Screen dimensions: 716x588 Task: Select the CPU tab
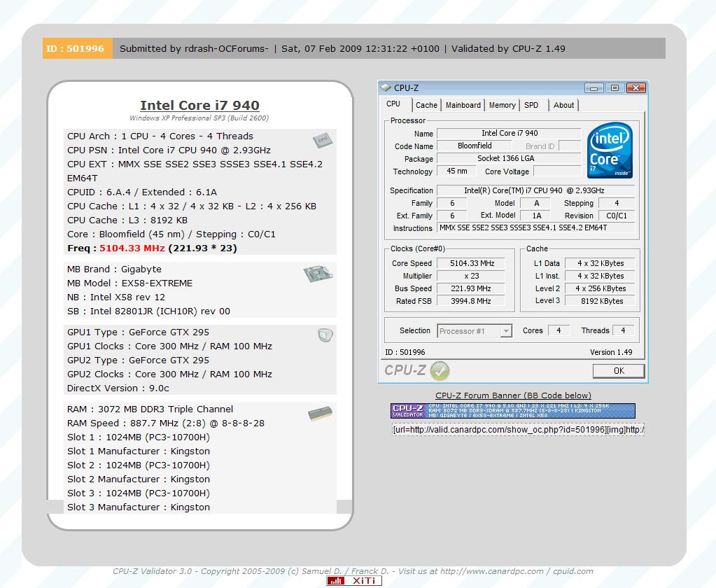point(393,104)
